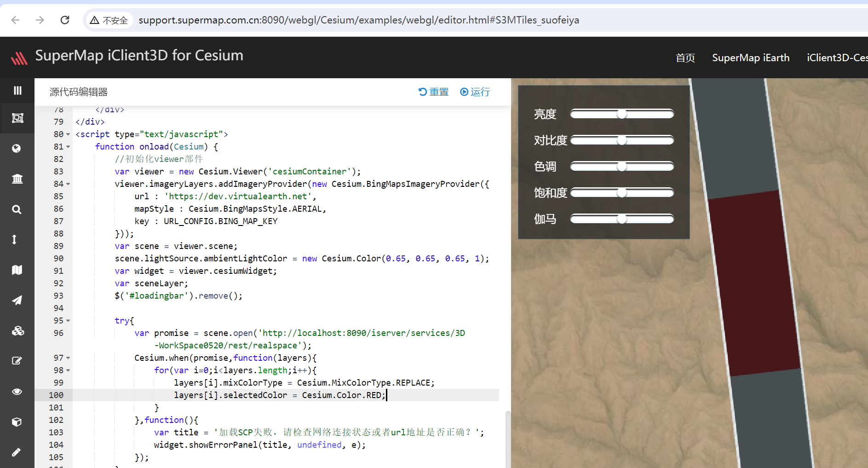The height and width of the screenshot is (468, 868).
Task: Collapse code fold at line 98
Action: pyautogui.click(x=68, y=370)
